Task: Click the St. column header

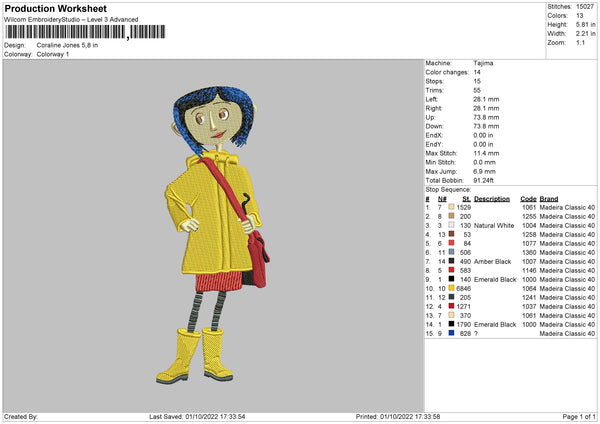Action: pos(466,198)
